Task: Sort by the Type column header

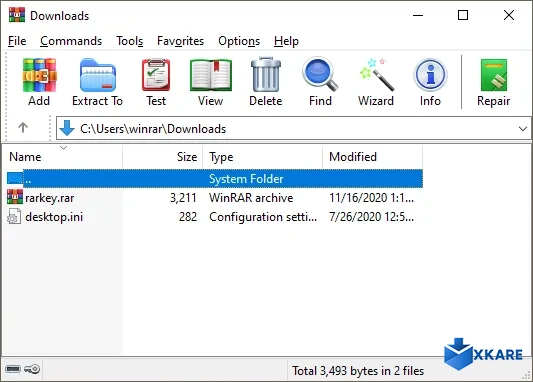Action: pos(262,157)
